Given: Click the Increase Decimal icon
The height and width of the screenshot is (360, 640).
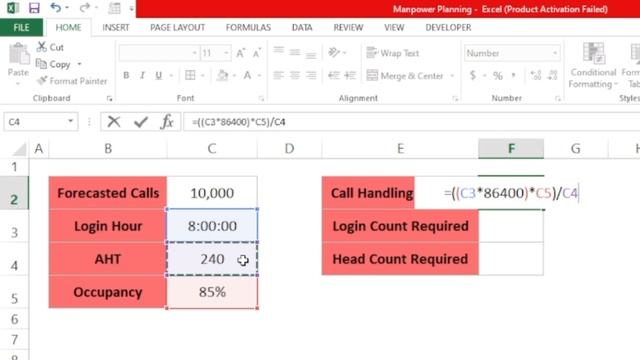Looking at the screenshot, I should [536, 76].
